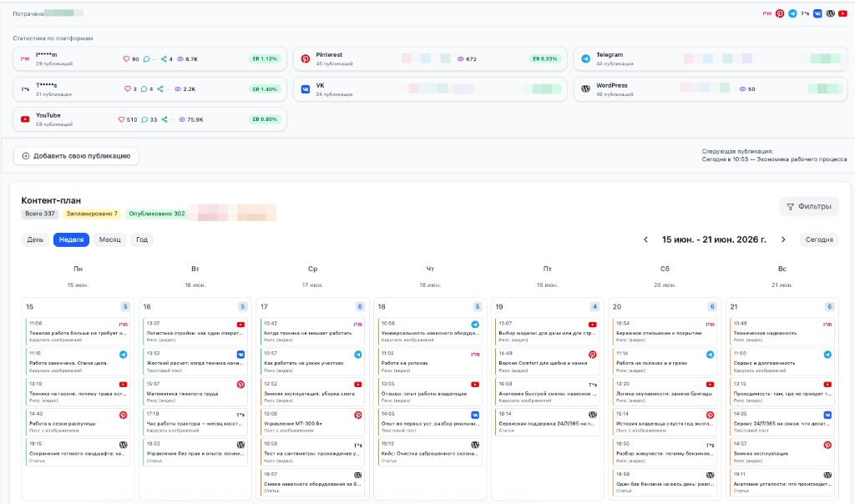Screen dimensions: 855x504
Task: Jump to today with the Сегодня button
Action: tap(819, 239)
